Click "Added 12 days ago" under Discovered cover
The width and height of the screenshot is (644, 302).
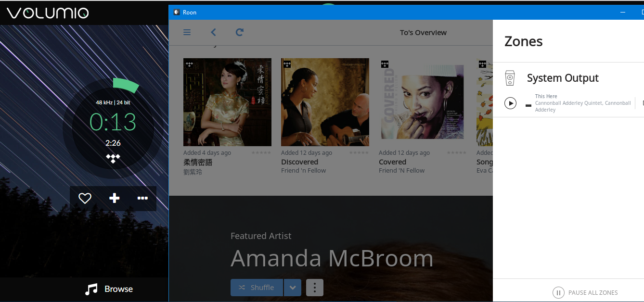point(307,153)
